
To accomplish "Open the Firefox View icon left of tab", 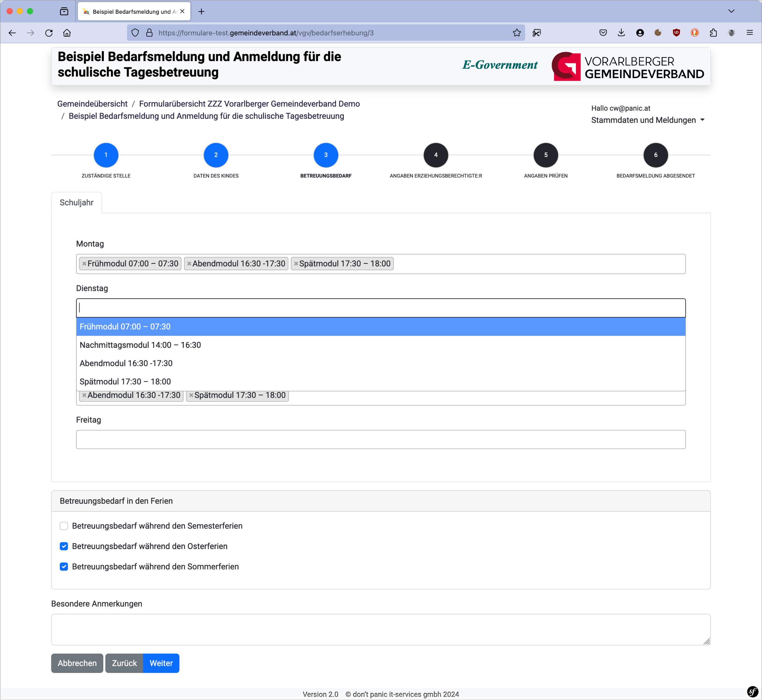I will pyautogui.click(x=64, y=12).
